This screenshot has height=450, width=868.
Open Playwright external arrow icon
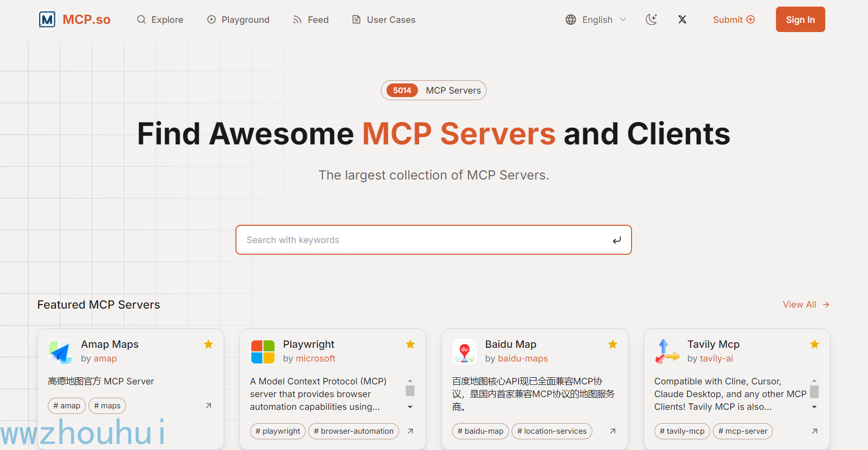tap(410, 431)
